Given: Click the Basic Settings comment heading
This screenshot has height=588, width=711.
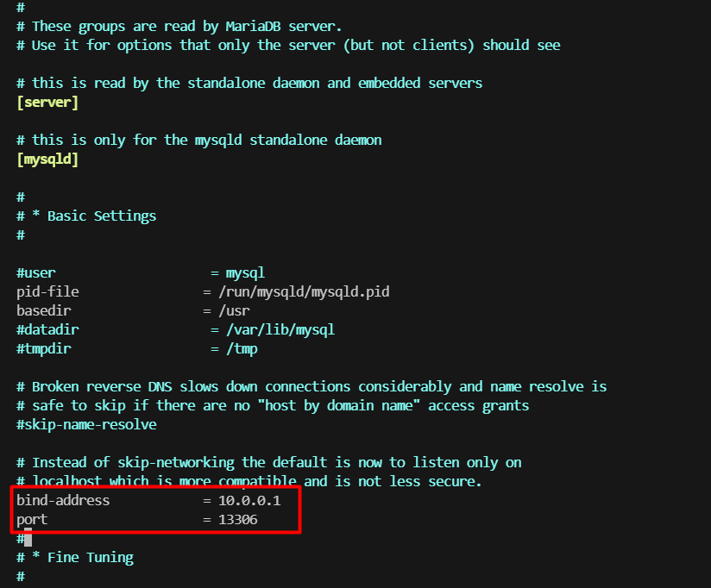Looking at the screenshot, I should tap(86, 216).
